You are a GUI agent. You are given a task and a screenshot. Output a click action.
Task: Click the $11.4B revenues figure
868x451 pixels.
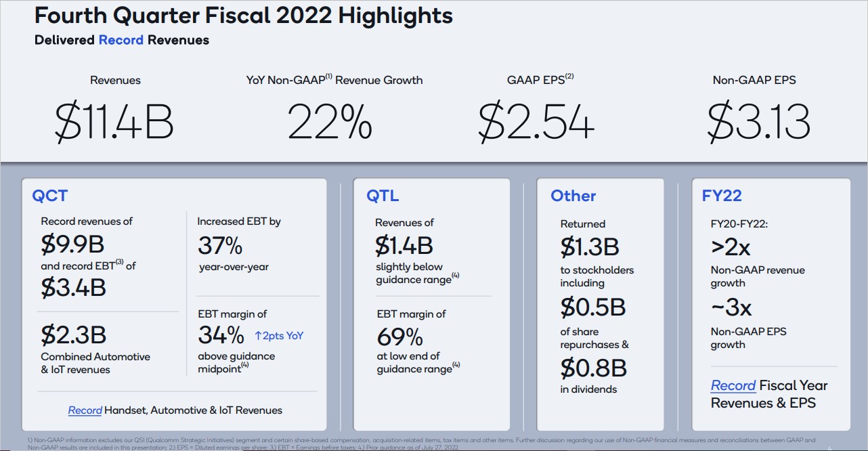114,123
